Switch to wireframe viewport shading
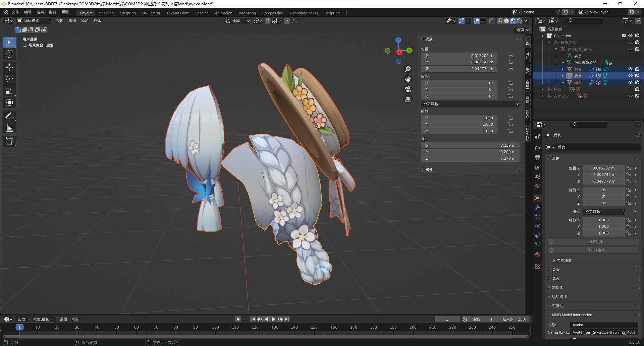 point(500,21)
